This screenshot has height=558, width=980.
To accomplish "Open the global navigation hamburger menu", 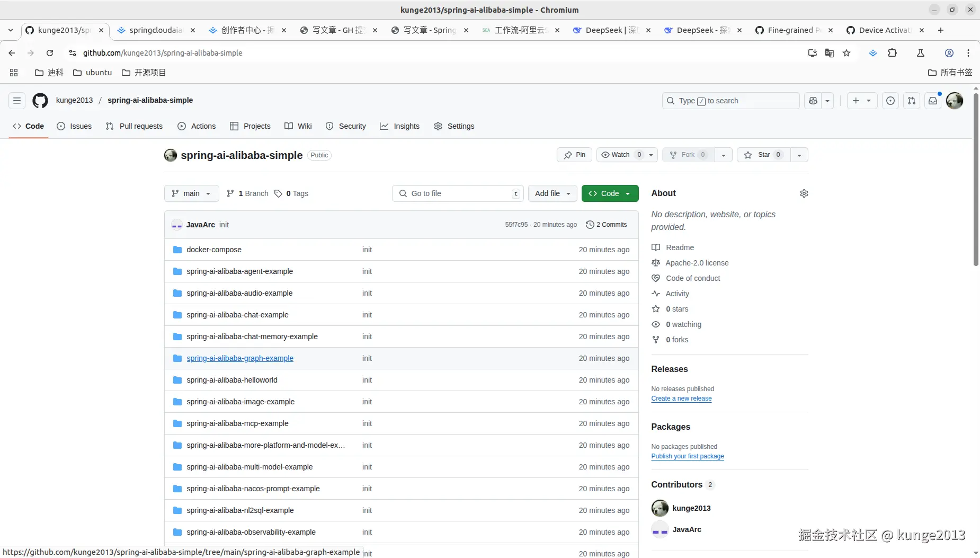I will tap(17, 101).
